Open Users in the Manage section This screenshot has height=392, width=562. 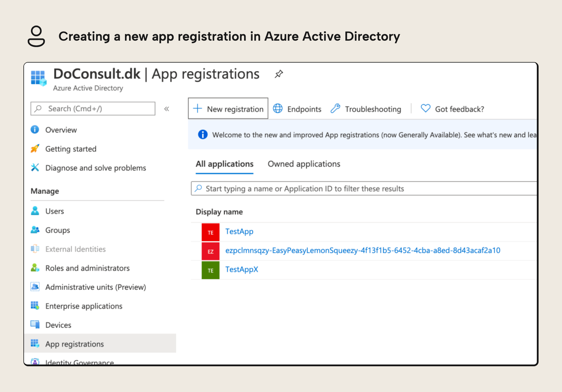click(54, 211)
